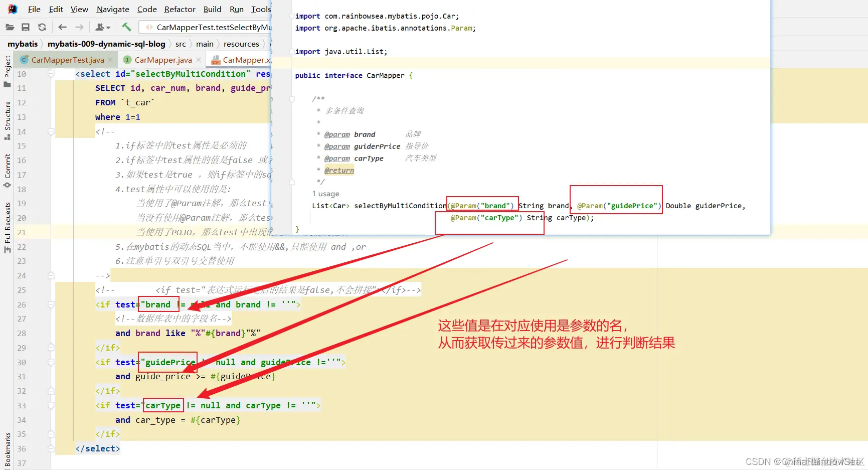This screenshot has height=470, width=868.
Task: Collapse the comment fold at line 14
Action: [x=51, y=131]
